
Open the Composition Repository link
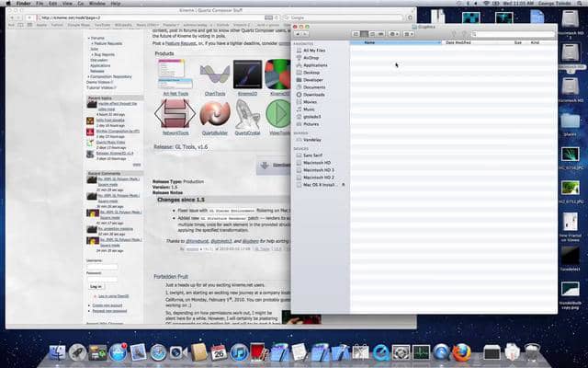pos(110,76)
